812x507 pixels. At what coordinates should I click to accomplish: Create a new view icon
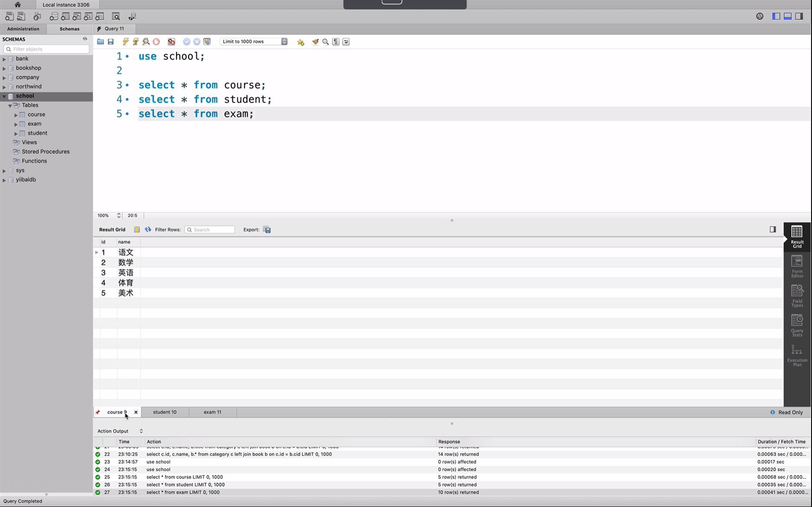77,16
